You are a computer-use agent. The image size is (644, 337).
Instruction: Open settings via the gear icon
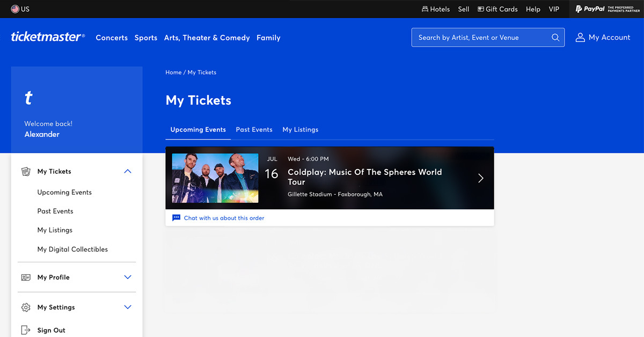pos(26,307)
